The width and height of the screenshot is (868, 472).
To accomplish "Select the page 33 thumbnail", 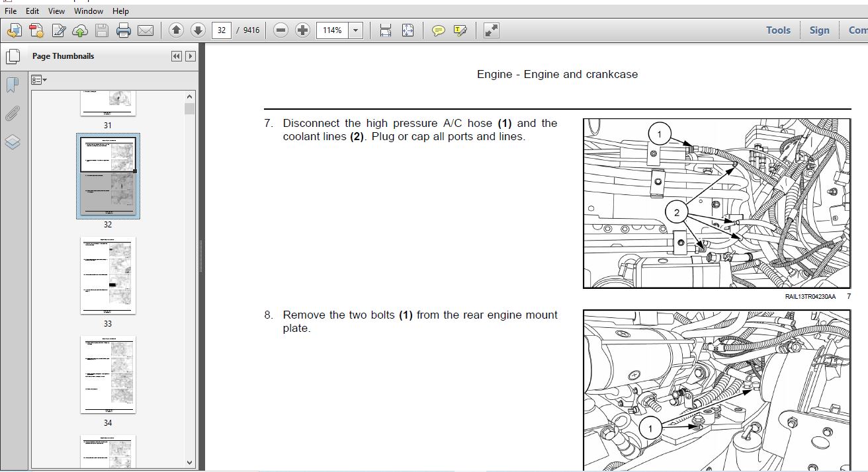I will click(x=108, y=276).
